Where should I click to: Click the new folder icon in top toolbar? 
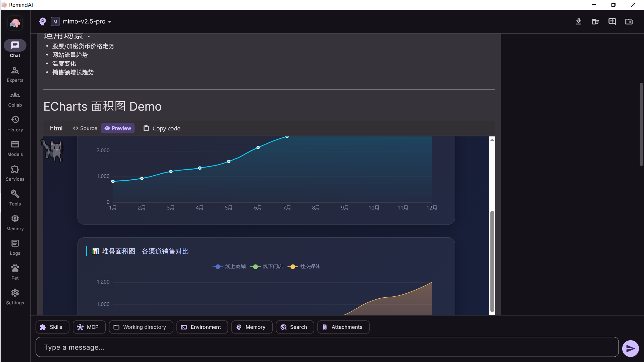coord(629,21)
